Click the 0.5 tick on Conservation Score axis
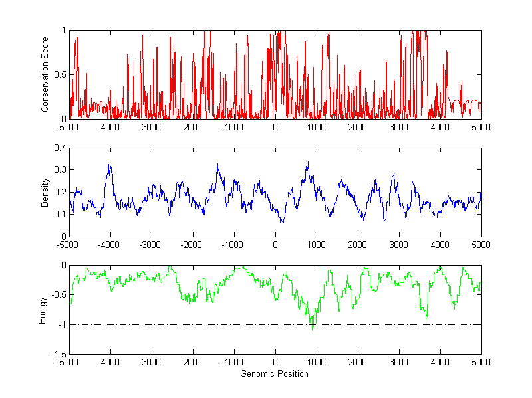The height and width of the screenshot is (398, 532). (x=59, y=74)
